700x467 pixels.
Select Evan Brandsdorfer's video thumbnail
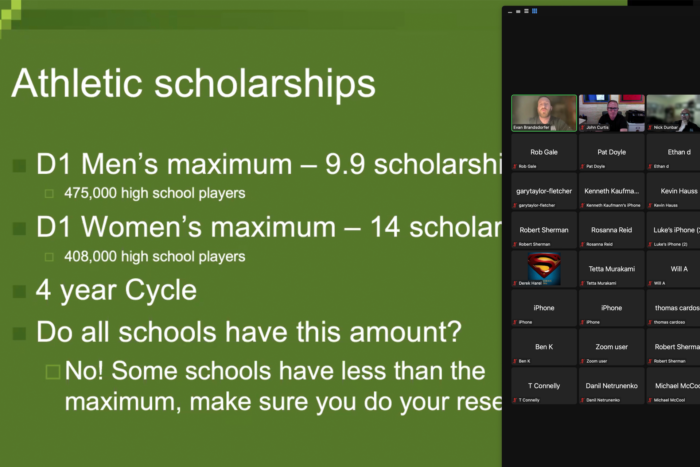(544, 113)
